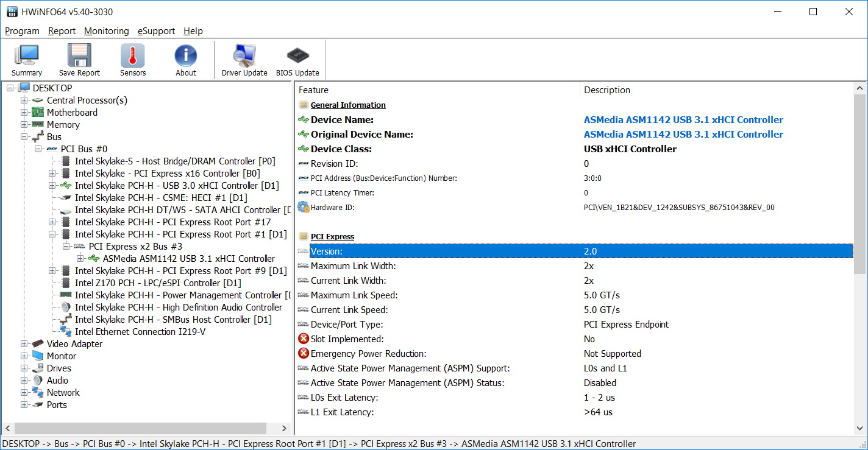Click the PCI Express section header icon
Image resolution: width=868 pixels, height=450 pixels.
tap(304, 236)
